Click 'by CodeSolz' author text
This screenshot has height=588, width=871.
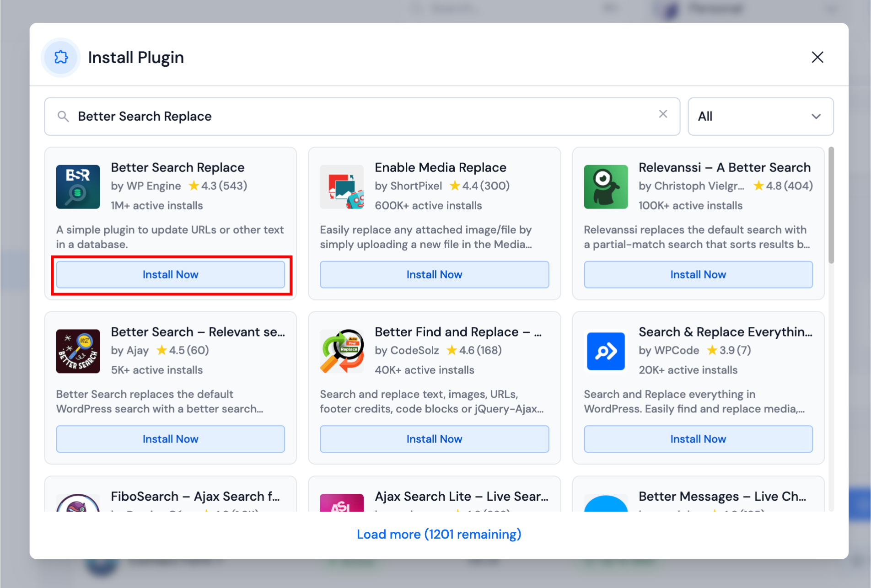(407, 351)
